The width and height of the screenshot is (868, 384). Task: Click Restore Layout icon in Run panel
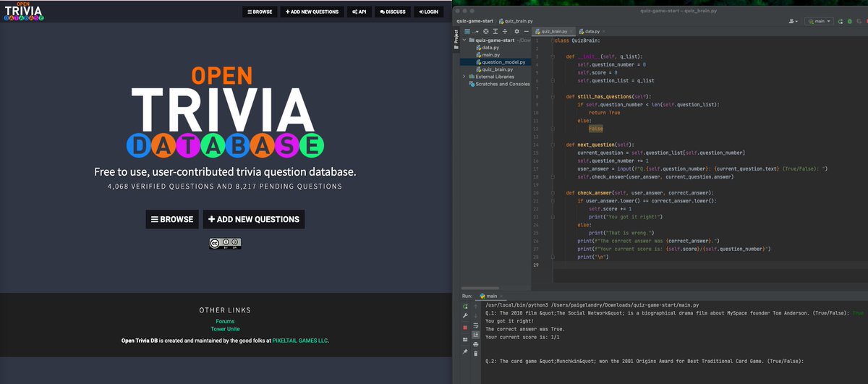click(465, 339)
